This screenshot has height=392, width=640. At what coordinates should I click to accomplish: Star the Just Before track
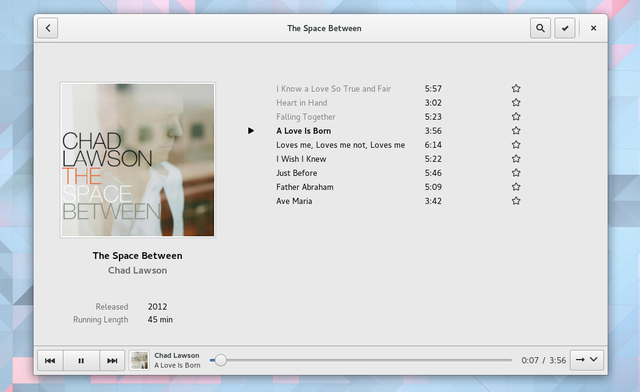pos(516,173)
